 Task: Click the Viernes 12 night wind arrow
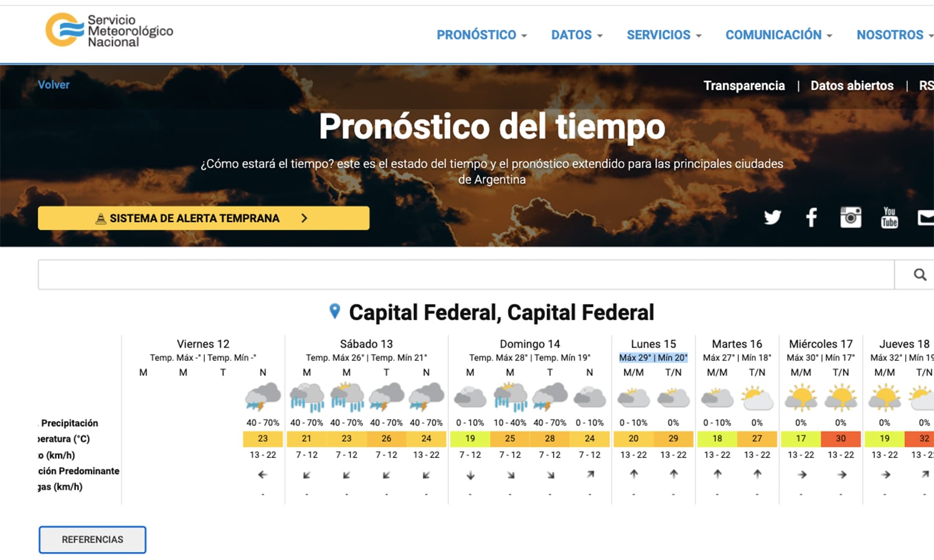(263, 475)
